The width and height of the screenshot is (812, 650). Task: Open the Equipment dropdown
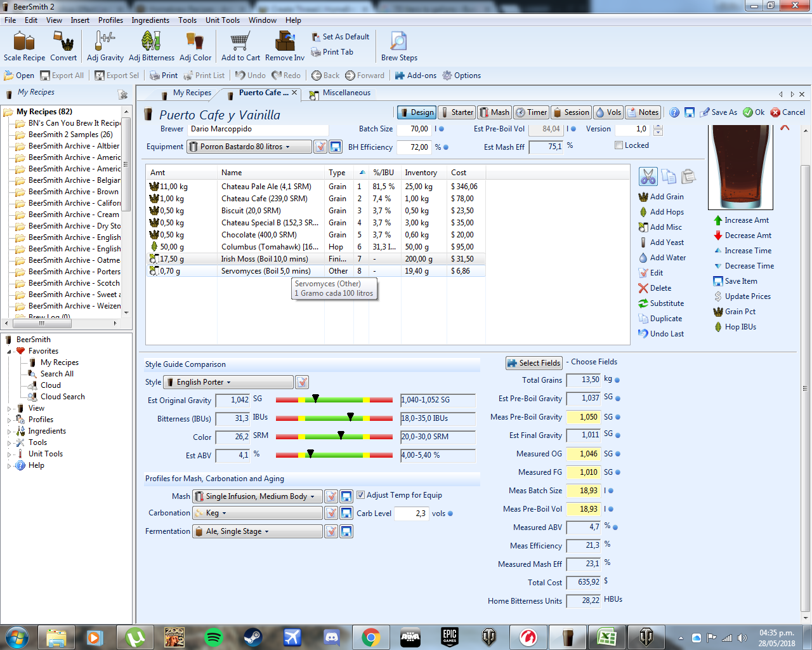[x=249, y=147]
